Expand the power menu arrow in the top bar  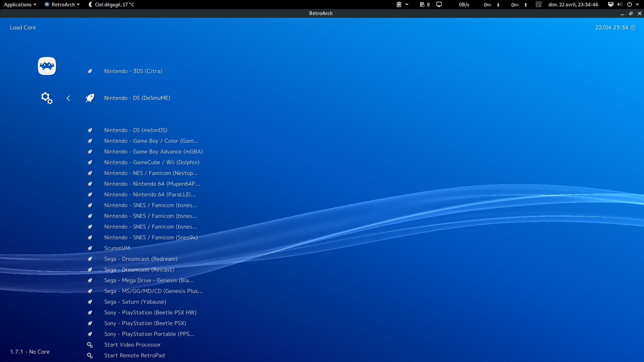(637, 5)
